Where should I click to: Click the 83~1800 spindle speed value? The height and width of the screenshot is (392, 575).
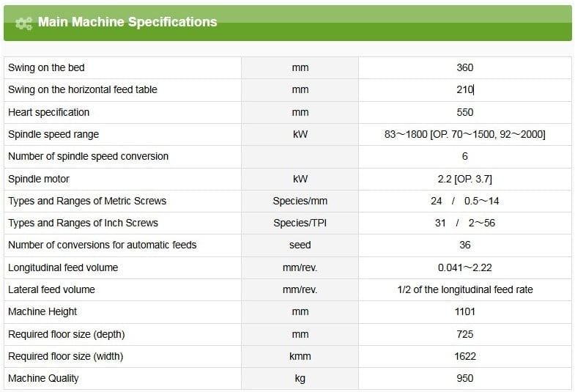(464, 134)
